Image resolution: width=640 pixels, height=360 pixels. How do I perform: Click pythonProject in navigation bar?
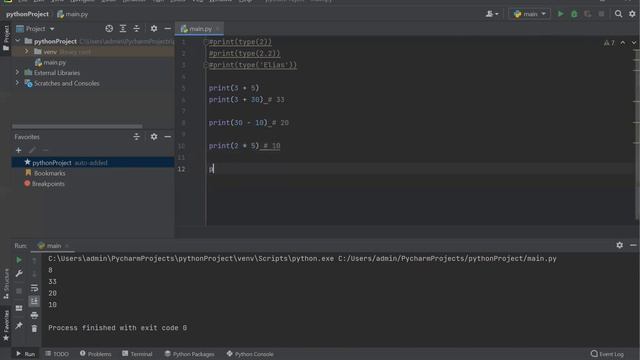[x=27, y=14]
